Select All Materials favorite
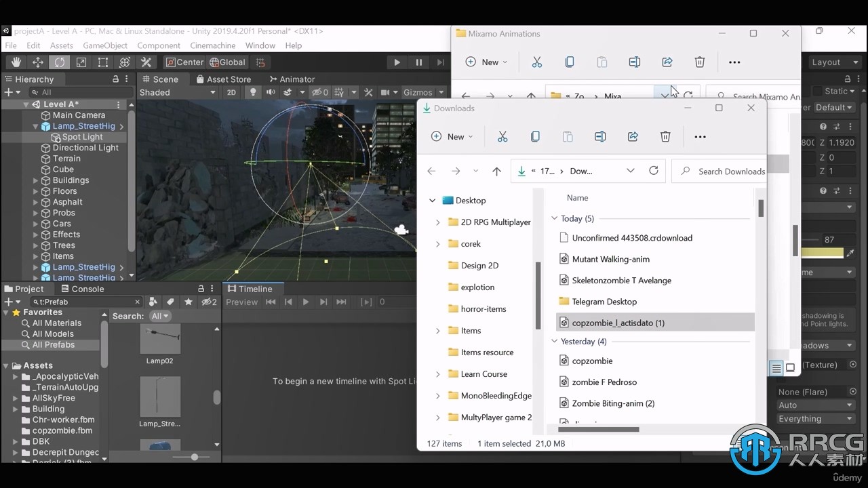The height and width of the screenshot is (488, 868). pyautogui.click(x=57, y=323)
